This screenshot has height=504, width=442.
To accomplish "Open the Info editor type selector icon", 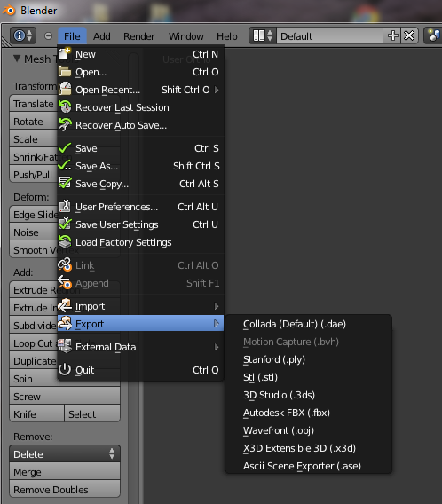I will pyautogui.click(x=23, y=35).
